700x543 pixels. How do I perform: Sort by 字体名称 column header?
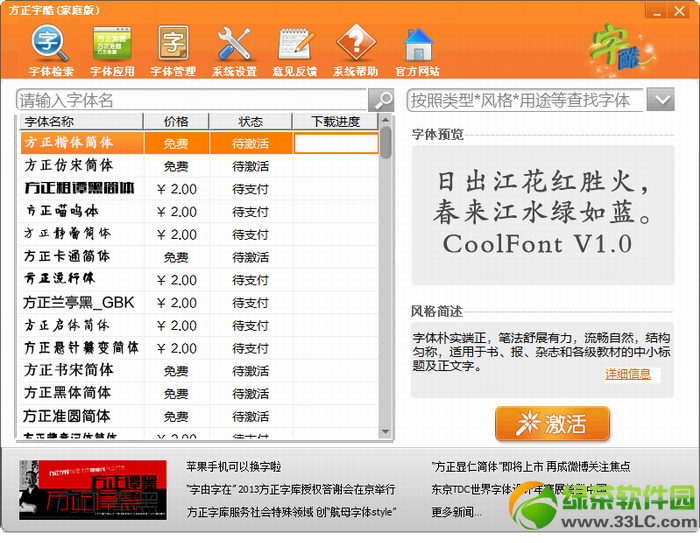pos(81,121)
